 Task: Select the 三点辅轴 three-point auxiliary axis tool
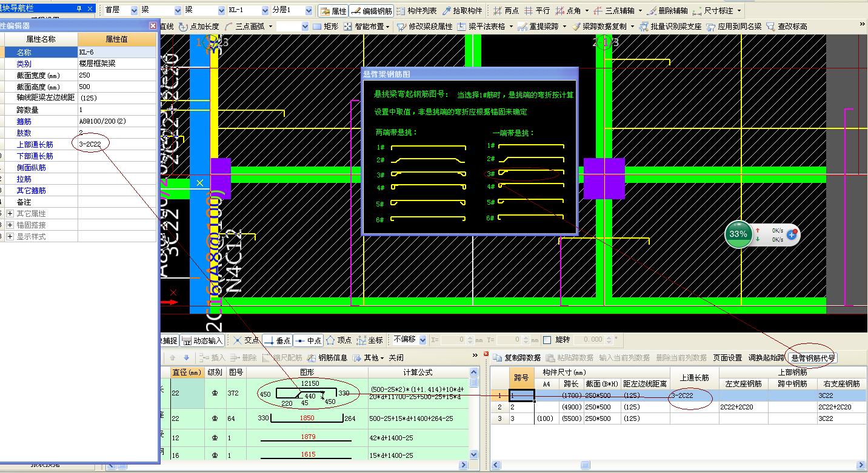613,11
